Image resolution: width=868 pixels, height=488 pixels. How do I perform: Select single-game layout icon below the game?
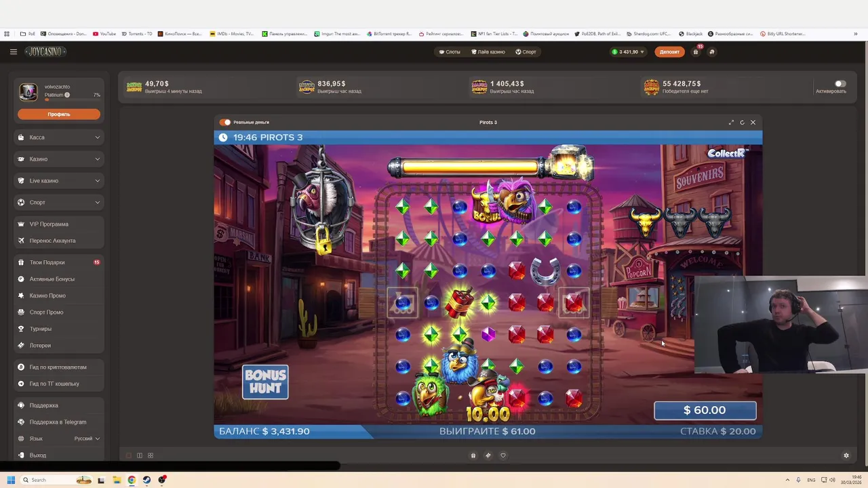point(129,455)
